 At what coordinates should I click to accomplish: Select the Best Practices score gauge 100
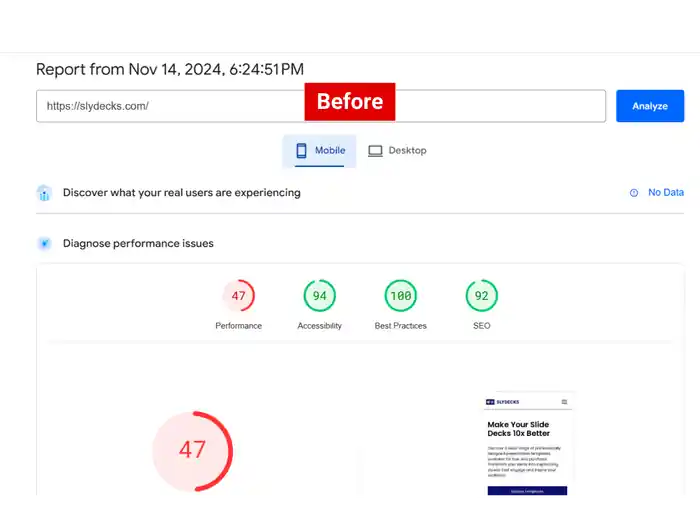tap(400, 296)
